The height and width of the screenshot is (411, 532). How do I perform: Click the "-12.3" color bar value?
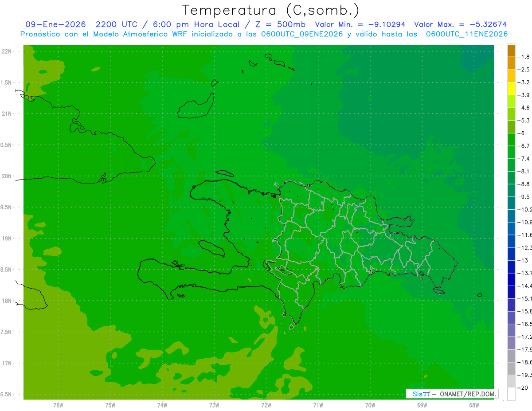click(x=524, y=247)
